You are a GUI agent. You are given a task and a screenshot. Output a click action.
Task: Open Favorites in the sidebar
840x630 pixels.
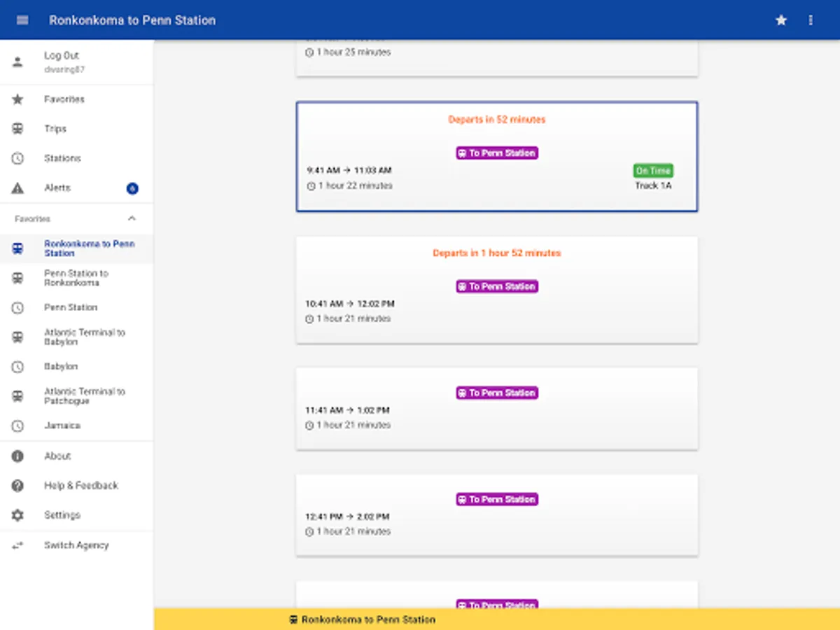click(x=76, y=99)
